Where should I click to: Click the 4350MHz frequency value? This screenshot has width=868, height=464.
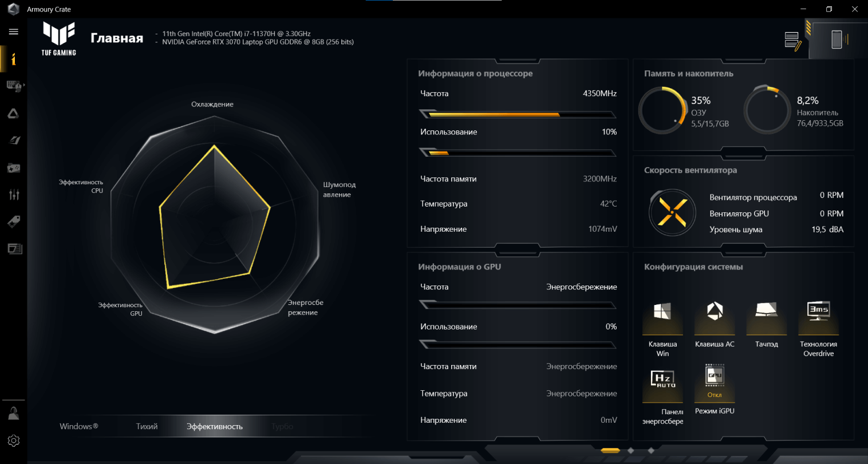[x=599, y=93]
